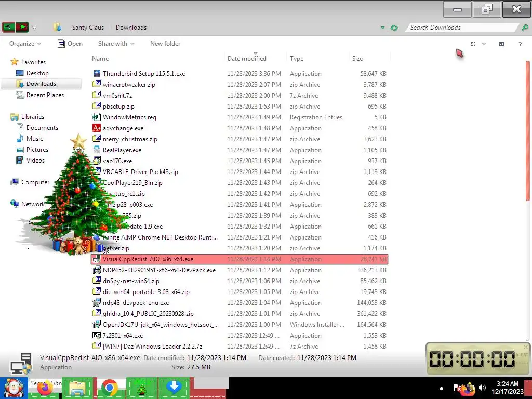Viewport: 532px width, 399px height.
Task: Expand the Share with menu
Action: coord(116,44)
